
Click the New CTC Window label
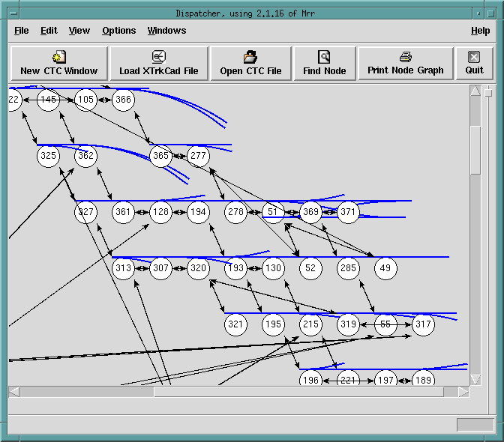pos(59,70)
